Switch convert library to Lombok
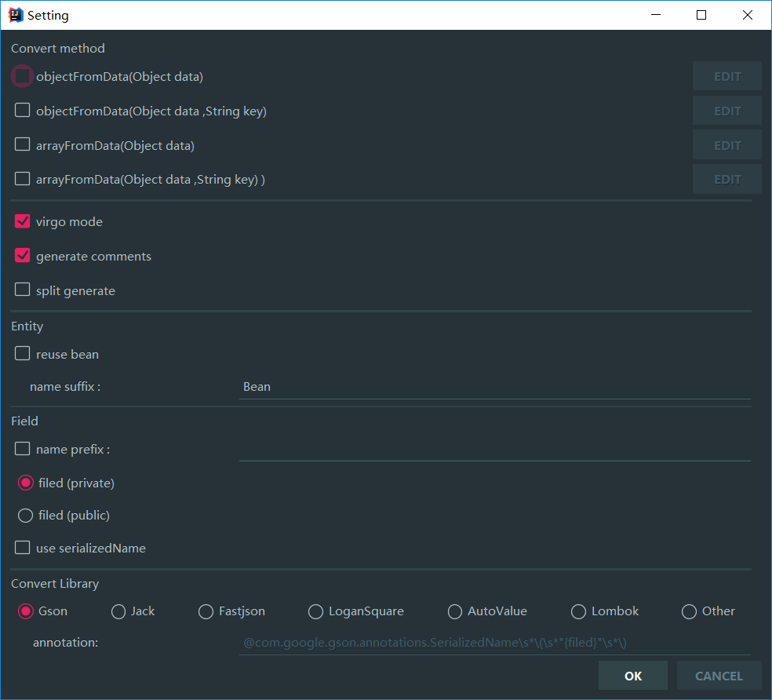Image resolution: width=772 pixels, height=700 pixels. (x=578, y=611)
